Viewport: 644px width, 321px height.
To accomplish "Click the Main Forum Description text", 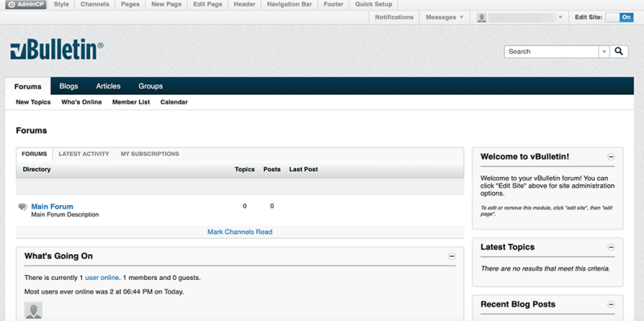I will (x=65, y=215).
